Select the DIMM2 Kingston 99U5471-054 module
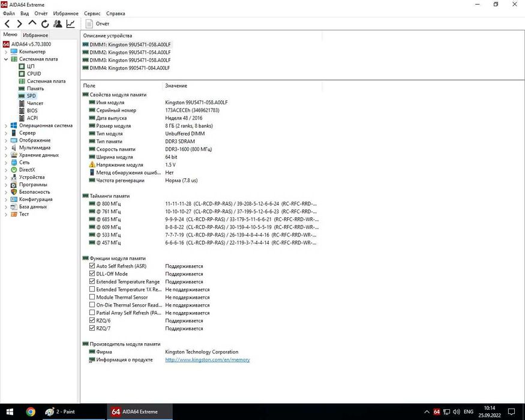Image resolution: width=525 pixels, height=420 pixels. [130, 52]
